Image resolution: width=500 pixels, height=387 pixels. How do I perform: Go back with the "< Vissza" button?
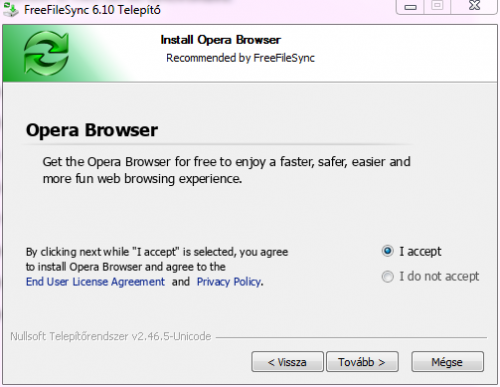287,362
